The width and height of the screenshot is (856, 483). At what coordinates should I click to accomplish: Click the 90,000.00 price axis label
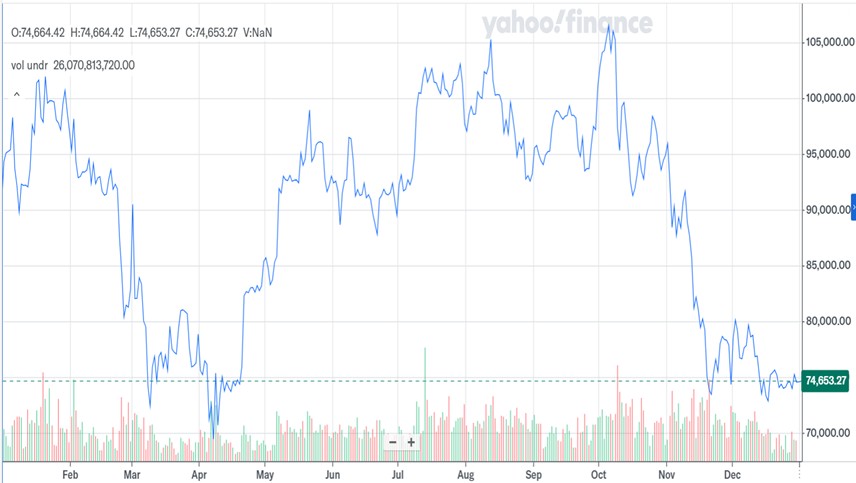826,210
